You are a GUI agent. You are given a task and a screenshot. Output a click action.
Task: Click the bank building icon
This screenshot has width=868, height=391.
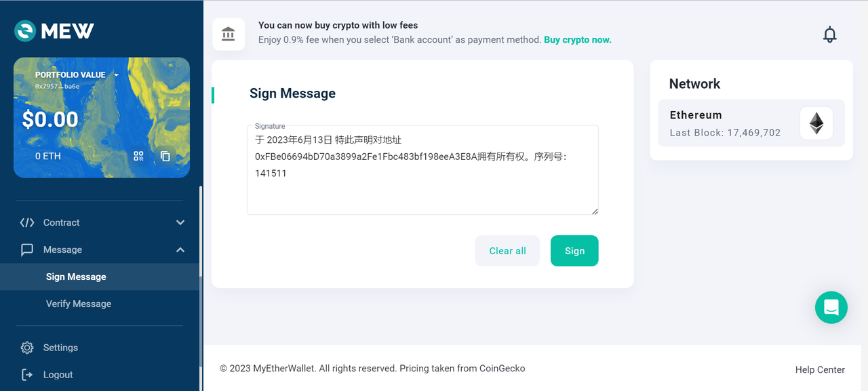pos(229,34)
